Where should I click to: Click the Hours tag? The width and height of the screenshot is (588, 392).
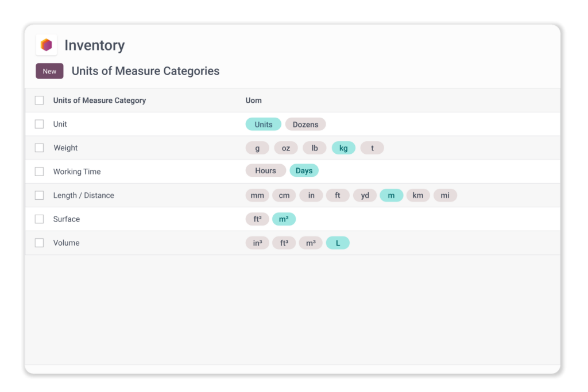coord(265,170)
